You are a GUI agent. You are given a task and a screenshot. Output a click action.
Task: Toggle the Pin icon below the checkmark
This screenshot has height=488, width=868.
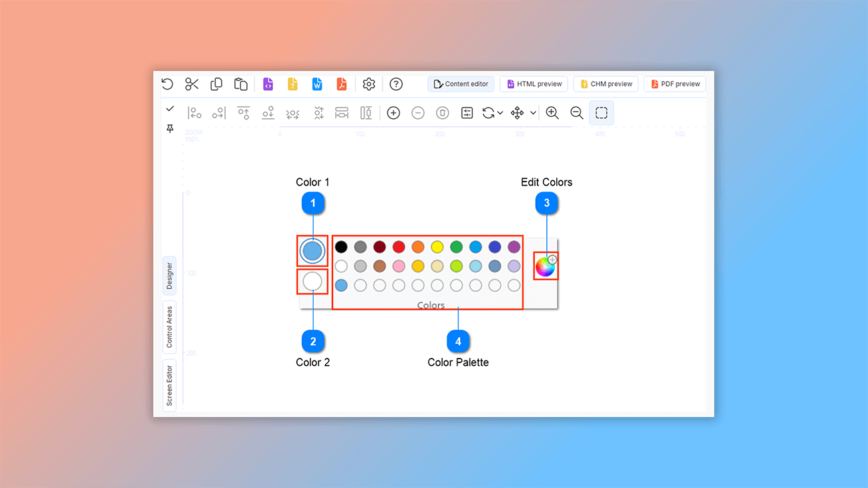[170, 128]
